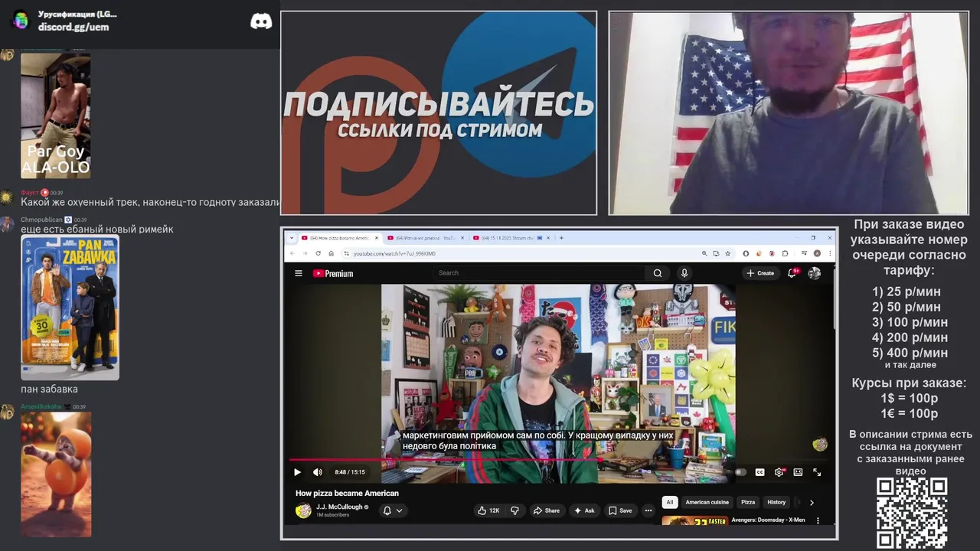Viewport: 980px width, 551px height.
Task: Play the YouTube video
Action: point(297,472)
